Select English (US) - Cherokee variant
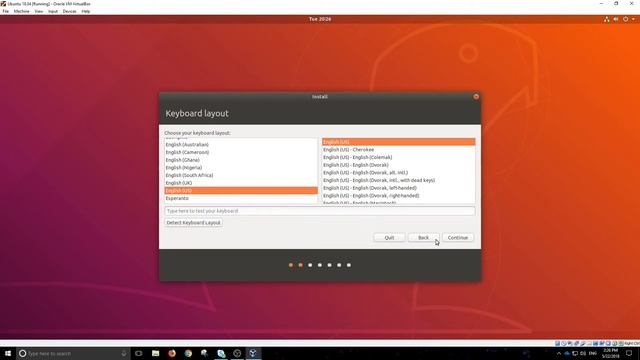The image size is (640, 360). click(x=398, y=150)
